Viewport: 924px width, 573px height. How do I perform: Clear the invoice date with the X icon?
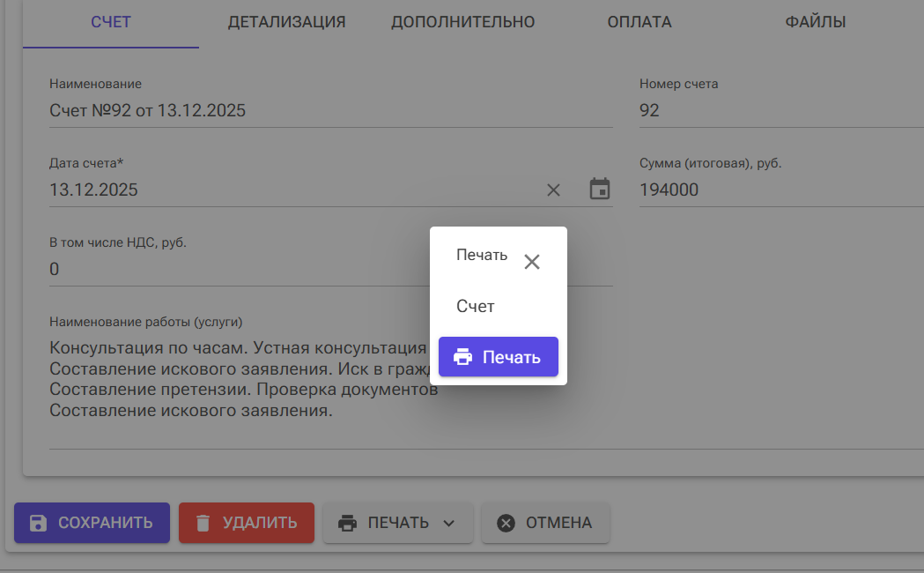(x=553, y=190)
